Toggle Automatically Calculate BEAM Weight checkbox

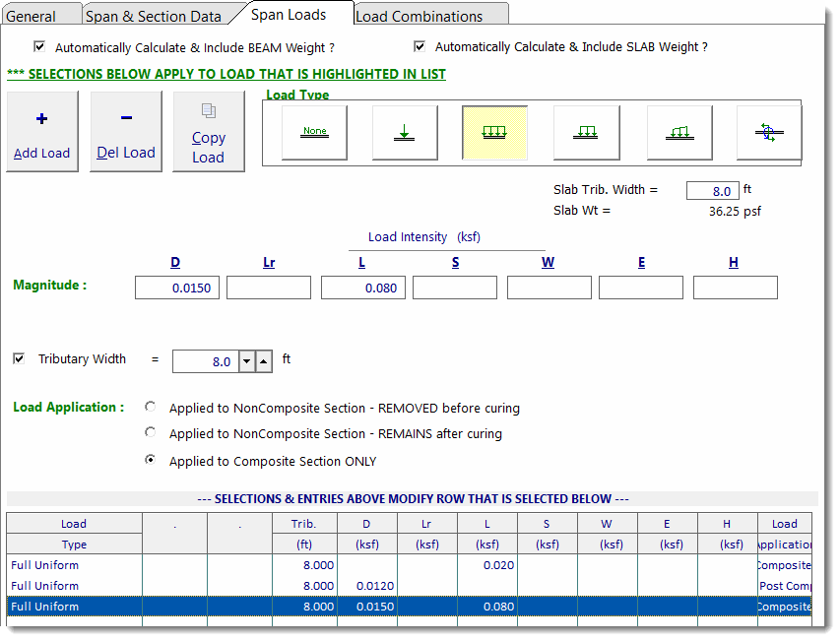[40, 46]
